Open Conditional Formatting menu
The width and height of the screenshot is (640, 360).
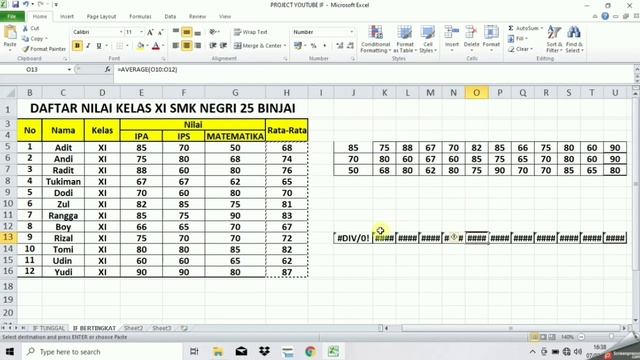376,39
